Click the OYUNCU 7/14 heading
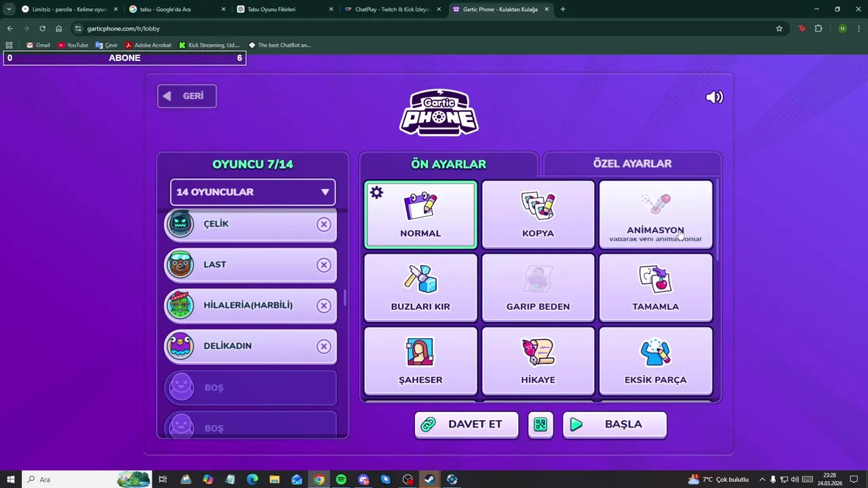Screen dimensions: 868x488 252,164
